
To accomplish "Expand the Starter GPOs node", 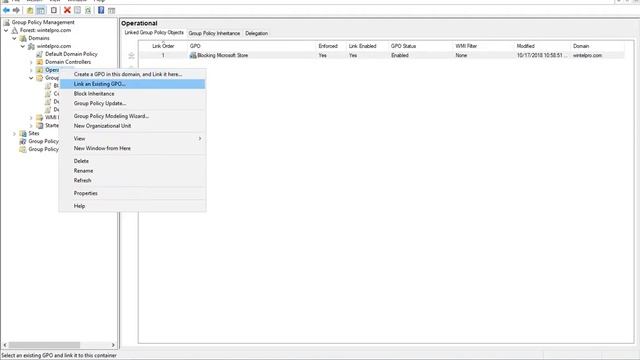I will coord(31,125).
